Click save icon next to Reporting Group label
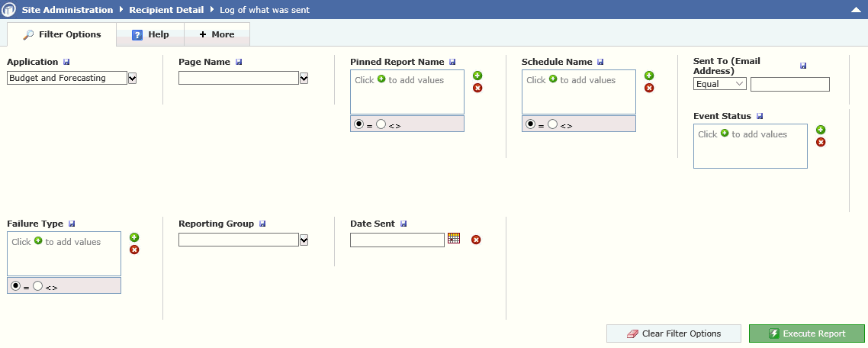Image resolution: width=868 pixels, height=348 pixels. [x=262, y=224]
